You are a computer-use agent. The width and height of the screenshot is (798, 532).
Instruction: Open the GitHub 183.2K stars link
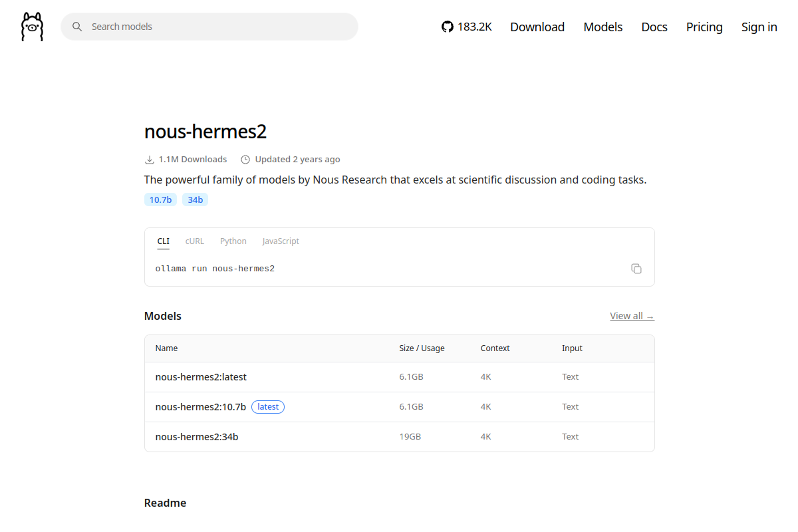[x=467, y=27]
